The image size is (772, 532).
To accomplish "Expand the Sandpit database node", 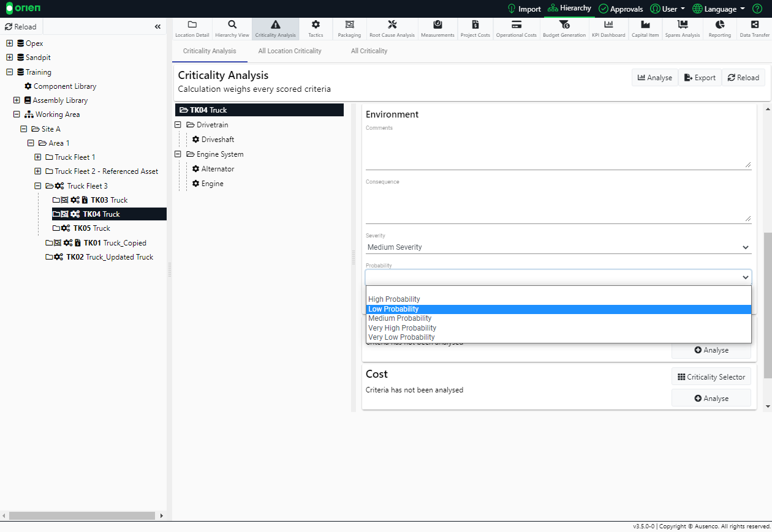I will (x=9, y=58).
